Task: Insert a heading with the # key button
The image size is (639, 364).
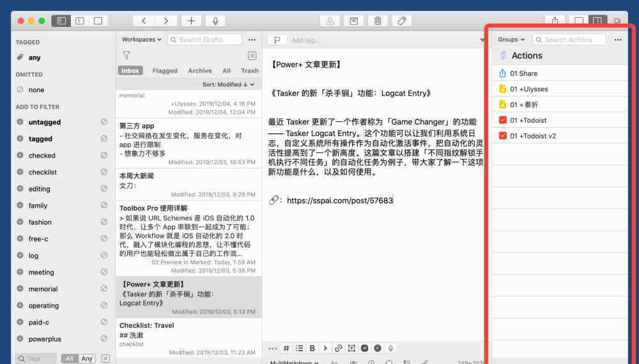Action: [x=286, y=348]
